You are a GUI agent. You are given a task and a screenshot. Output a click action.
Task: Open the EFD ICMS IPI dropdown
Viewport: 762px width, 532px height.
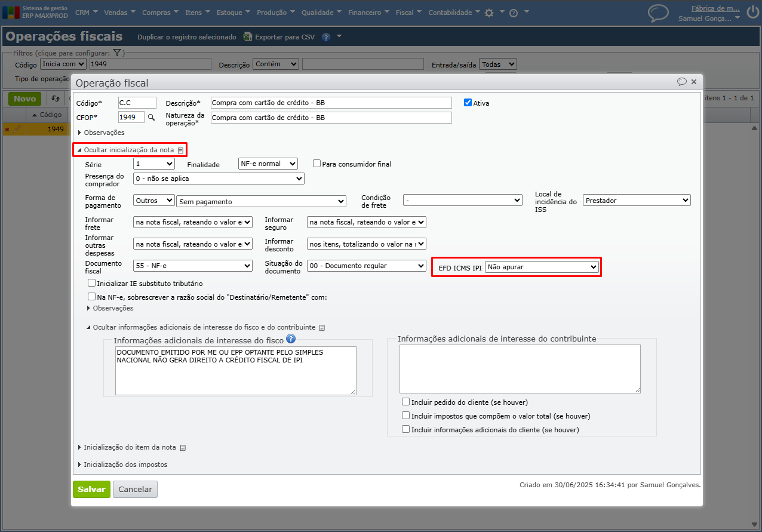pos(542,267)
